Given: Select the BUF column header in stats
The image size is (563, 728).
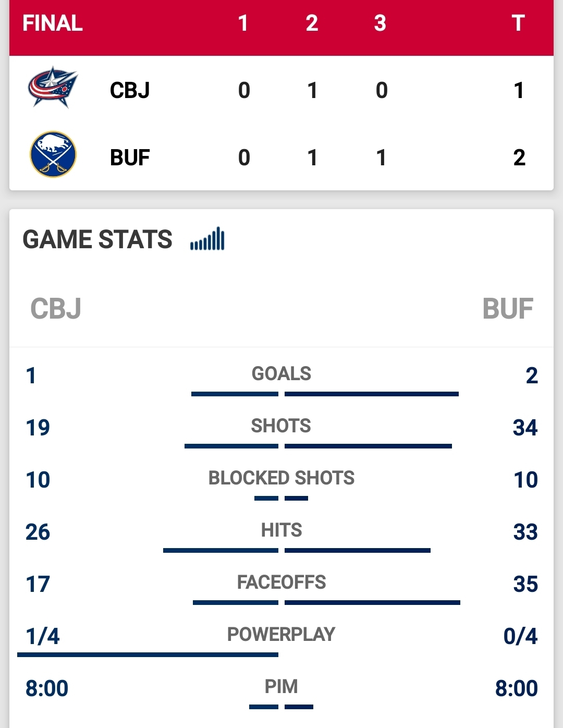Looking at the screenshot, I should click(x=508, y=308).
